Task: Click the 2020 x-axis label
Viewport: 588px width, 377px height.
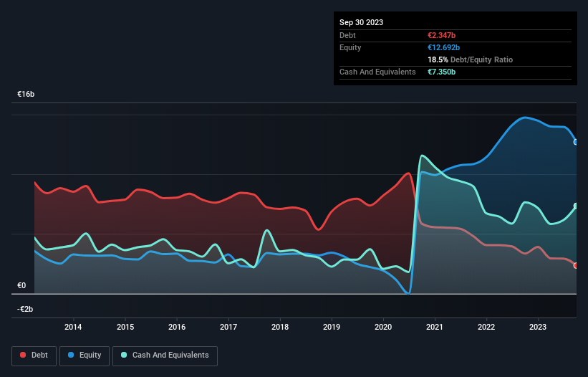Action: 383,327
